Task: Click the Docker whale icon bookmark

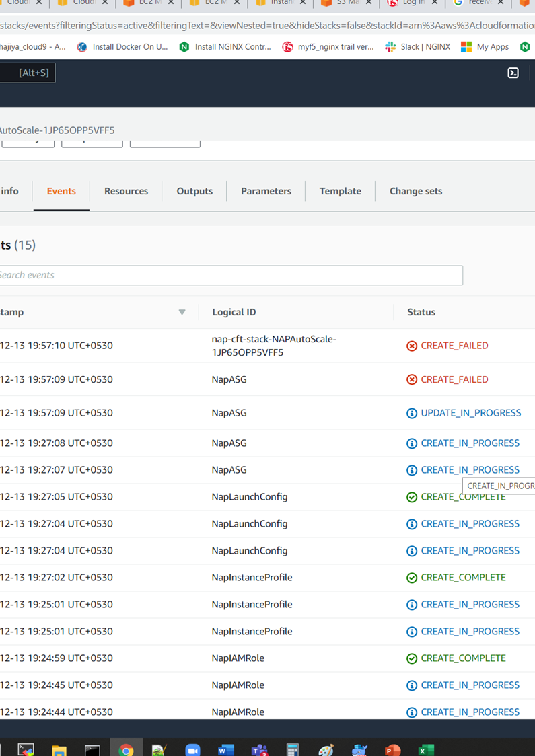Action: (x=81, y=46)
